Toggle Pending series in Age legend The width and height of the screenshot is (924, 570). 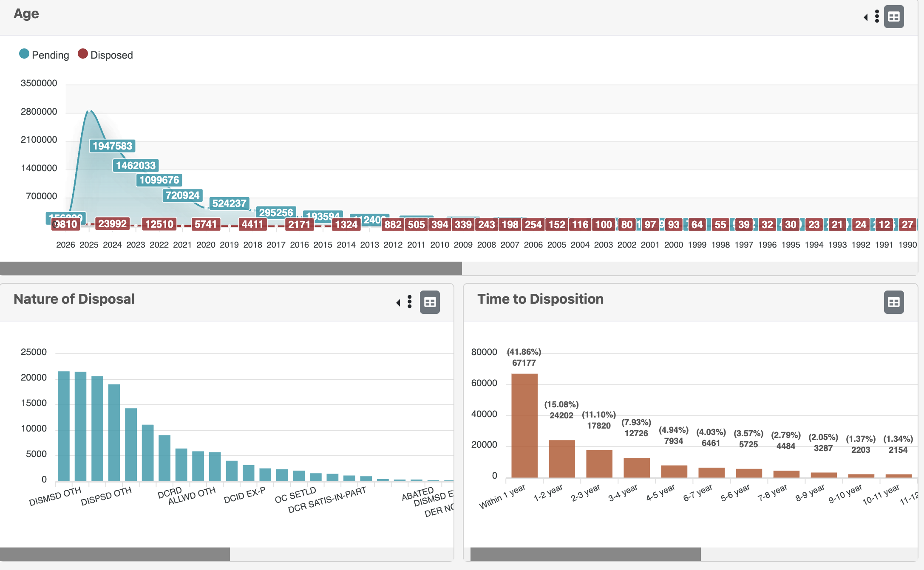(x=50, y=55)
